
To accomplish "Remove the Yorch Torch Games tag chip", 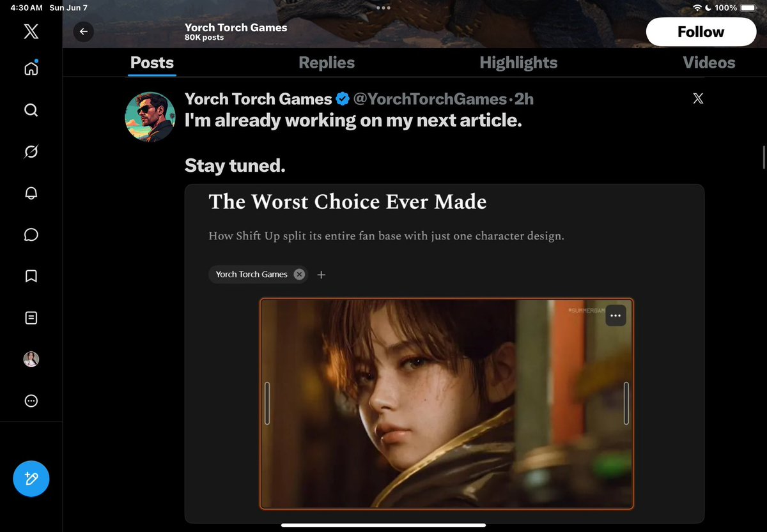I will [x=298, y=274].
